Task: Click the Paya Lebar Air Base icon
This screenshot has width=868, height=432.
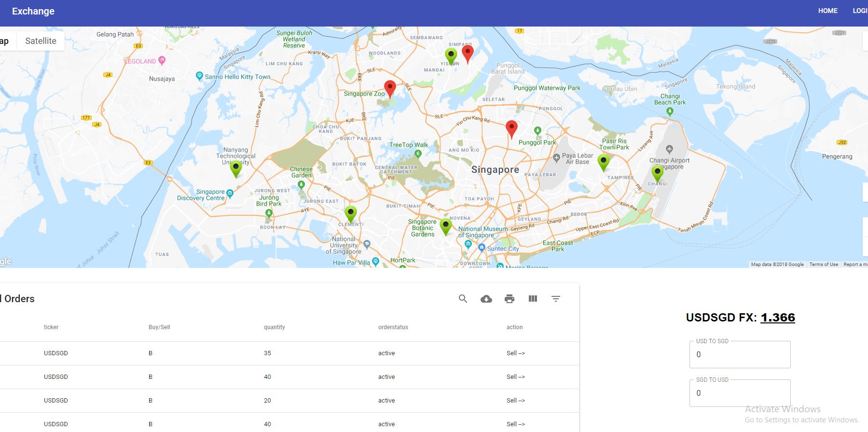Action: [556, 158]
